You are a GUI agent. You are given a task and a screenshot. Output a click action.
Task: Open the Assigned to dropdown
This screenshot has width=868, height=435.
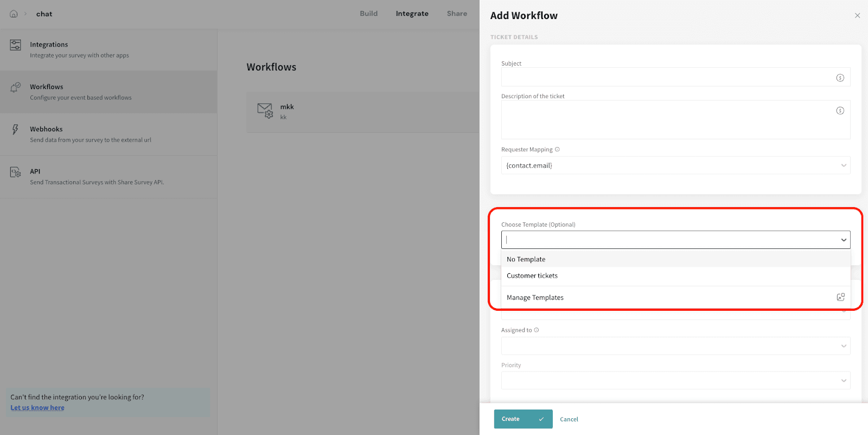pos(844,346)
